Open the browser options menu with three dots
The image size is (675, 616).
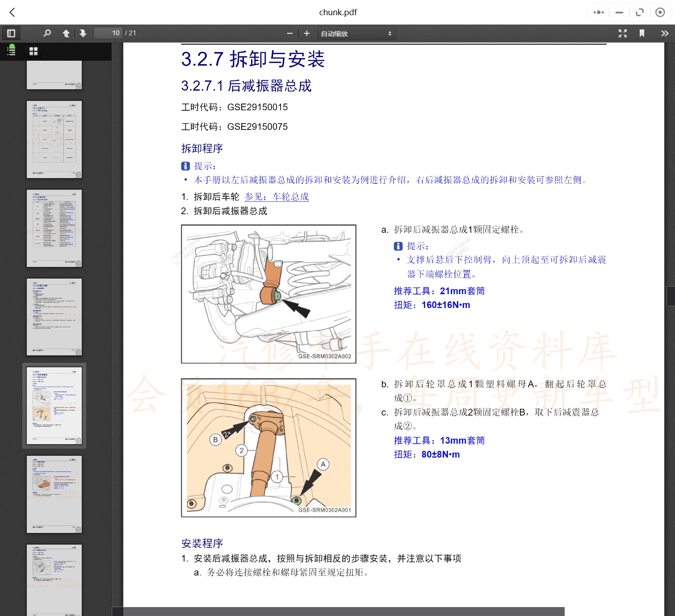click(x=598, y=12)
